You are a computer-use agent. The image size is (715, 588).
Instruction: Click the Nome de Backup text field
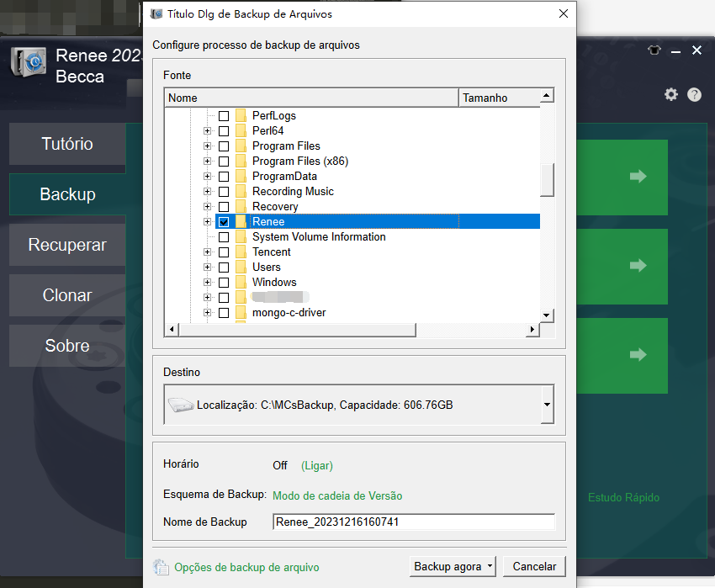tap(413, 522)
